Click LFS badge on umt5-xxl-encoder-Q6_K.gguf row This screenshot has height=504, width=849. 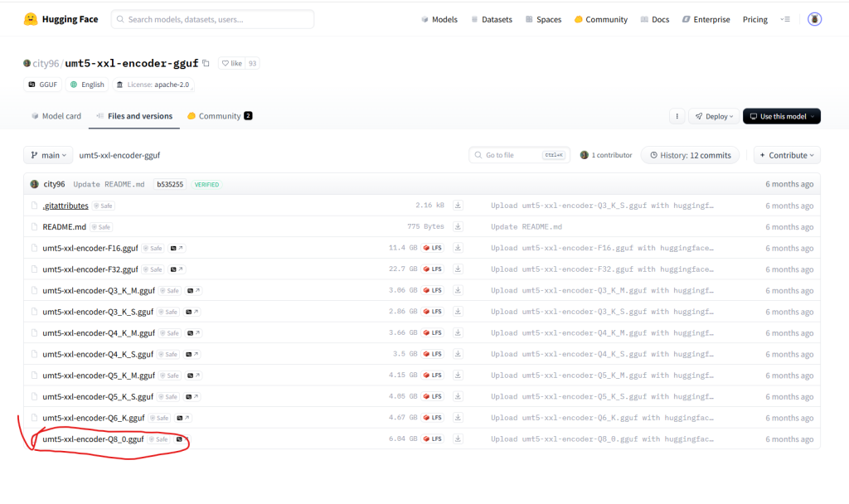click(x=433, y=418)
